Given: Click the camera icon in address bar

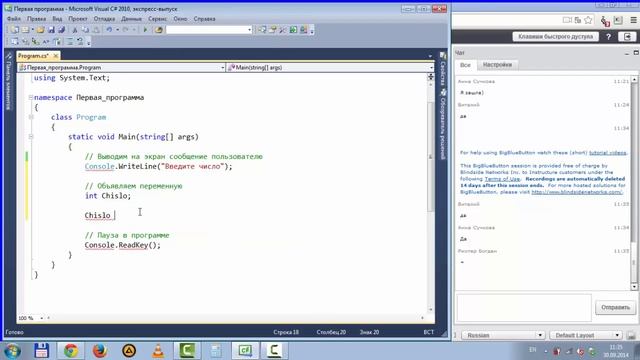Looking at the screenshot, I should coord(567,20).
